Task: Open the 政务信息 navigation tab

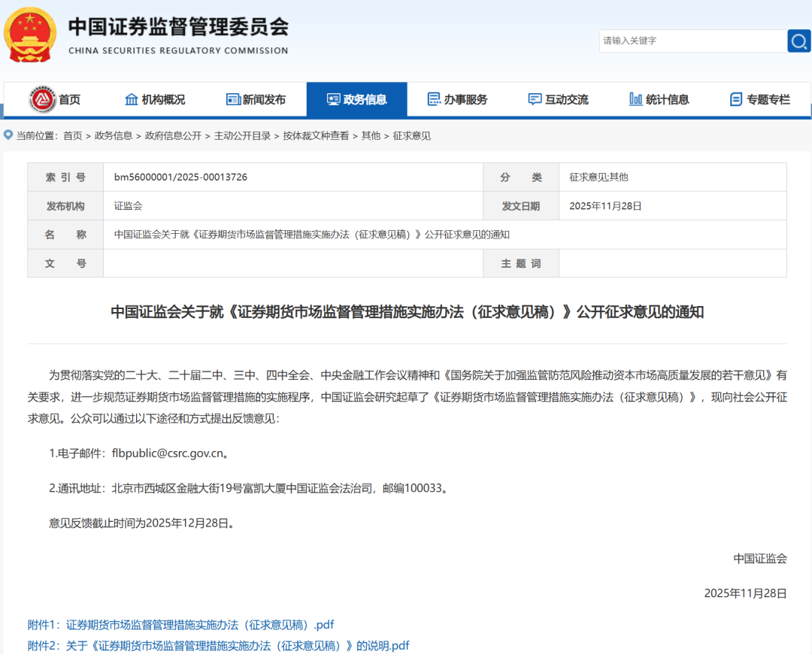Action: 356,99
